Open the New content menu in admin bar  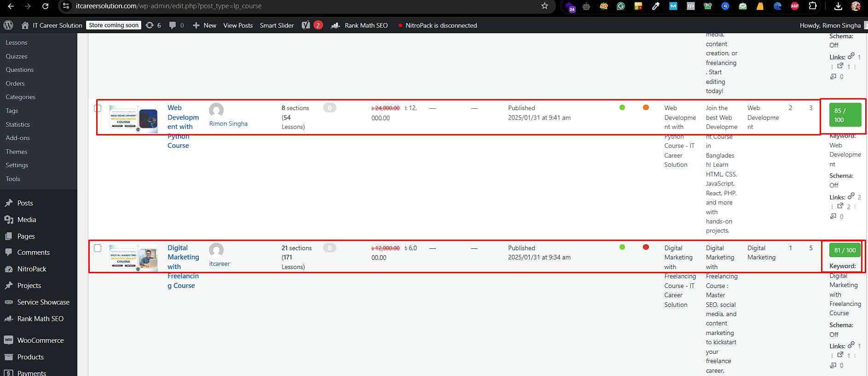pos(204,25)
